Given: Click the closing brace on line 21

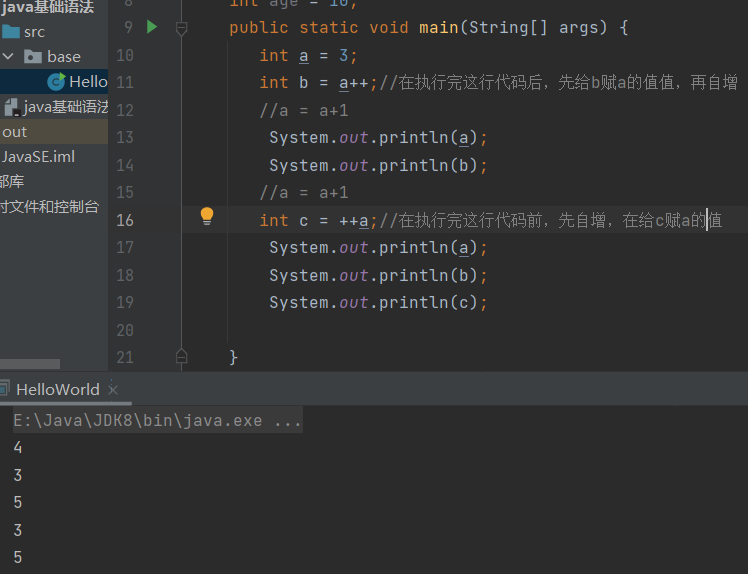Looking at the screenshot, I should 233,357.
